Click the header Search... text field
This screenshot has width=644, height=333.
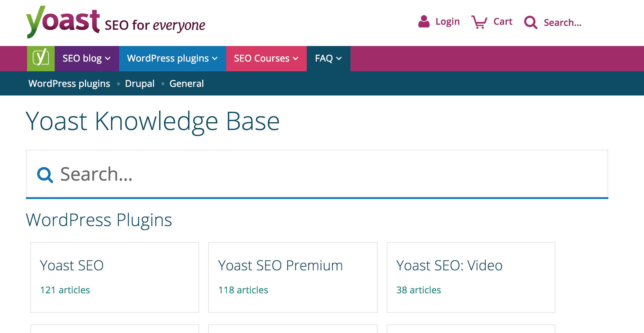[562, 23]
